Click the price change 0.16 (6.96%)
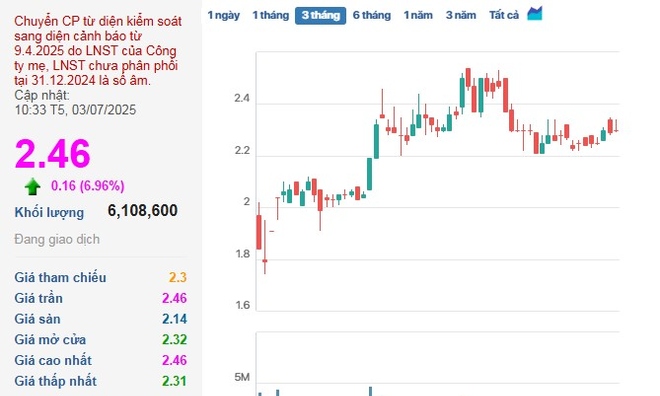 pos(88,186)
